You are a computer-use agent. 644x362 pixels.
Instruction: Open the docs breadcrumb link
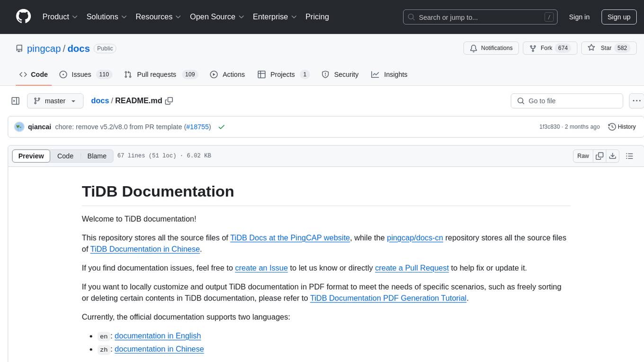pyautogui.click(x=100, y=100)
